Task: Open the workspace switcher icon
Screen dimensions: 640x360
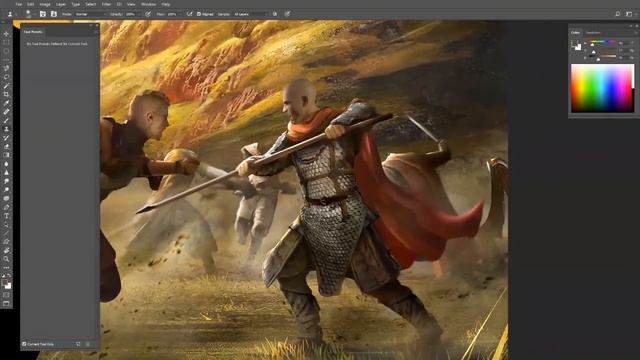Action: [629, 14]
